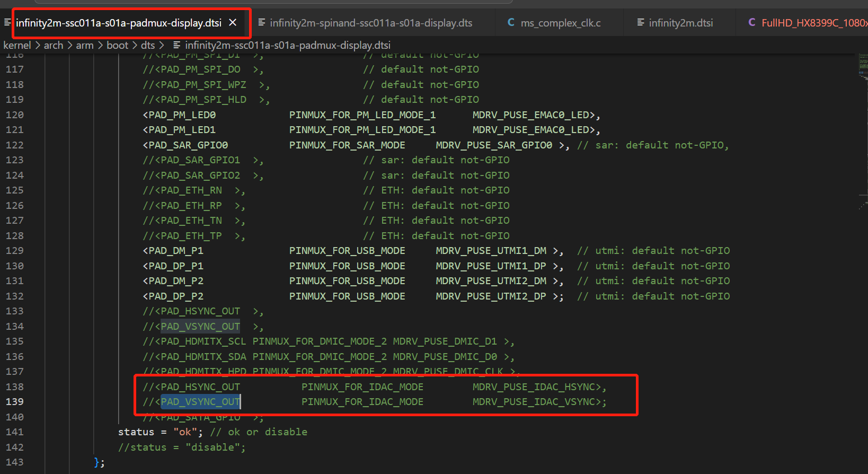Click PAD_ETH_RN on line 125
The height and width of the screenshot is (474, 868).
pos(191,190)
